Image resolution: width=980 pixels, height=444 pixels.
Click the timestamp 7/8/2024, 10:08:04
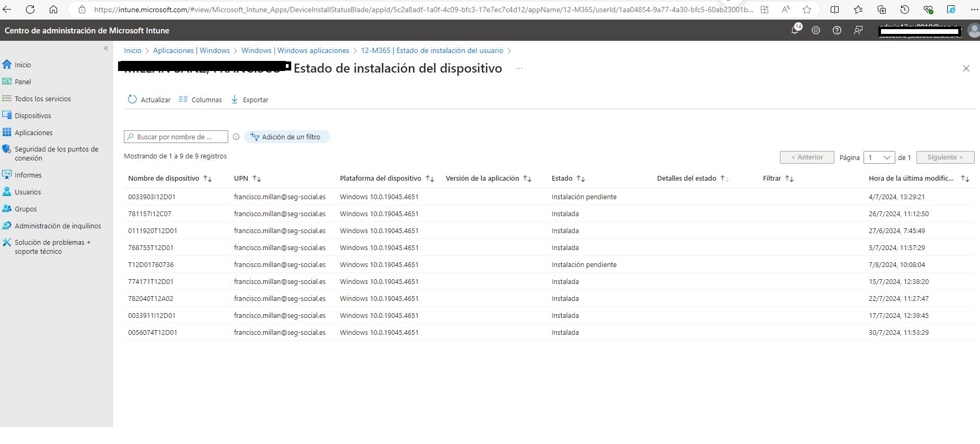coord(897,264)
